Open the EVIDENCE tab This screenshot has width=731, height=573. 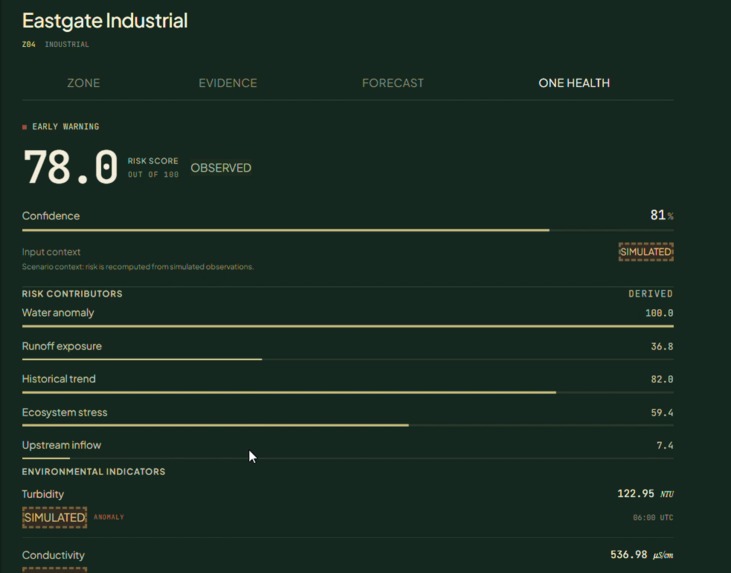point(228,83)
